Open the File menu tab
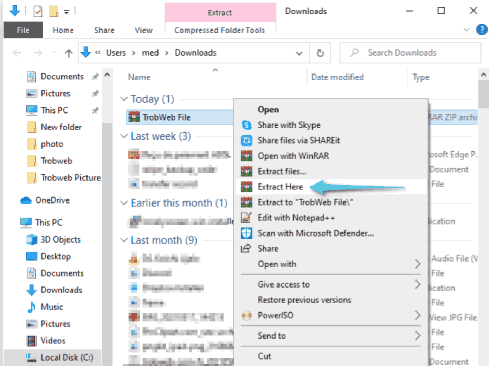This screenshot has width=489, height=366. point(23,30)
